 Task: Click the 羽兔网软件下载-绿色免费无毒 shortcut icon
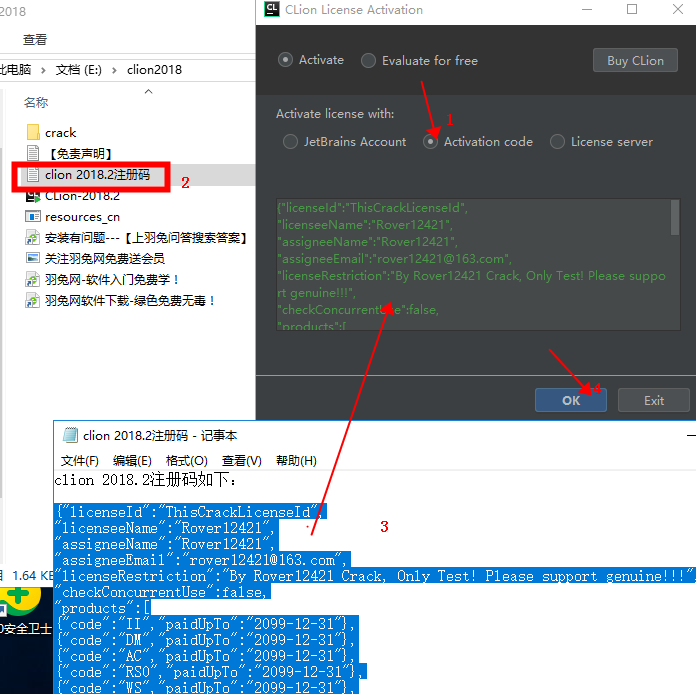(33, 301)
